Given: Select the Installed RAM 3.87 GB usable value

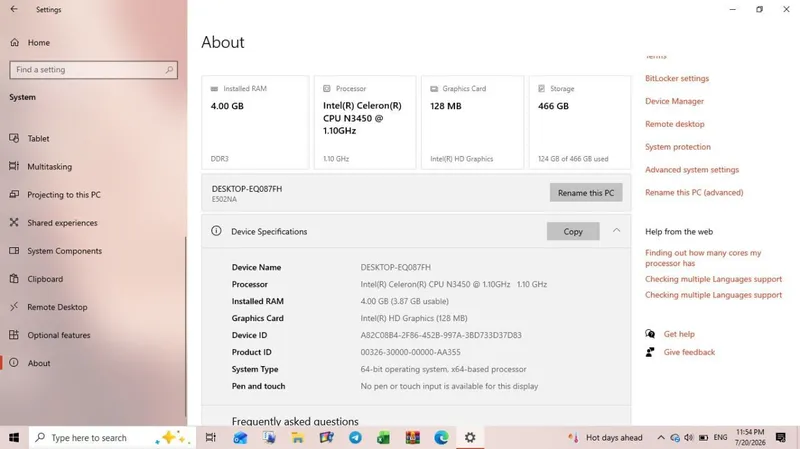Looking at the screenshot, I should (x=405, y=301).
